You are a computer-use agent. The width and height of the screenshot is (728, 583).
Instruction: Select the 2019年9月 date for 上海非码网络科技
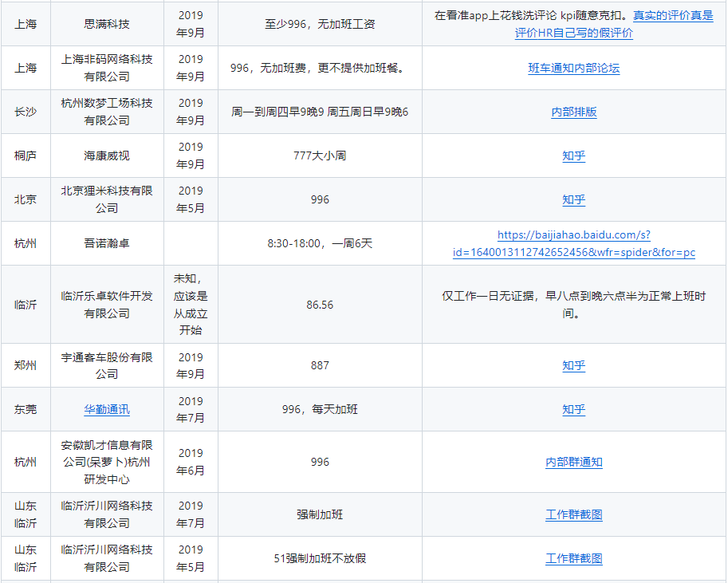pyautogui.click(x=191, y=68)
